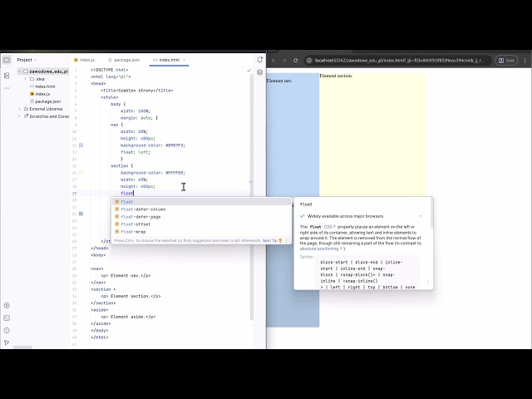Choose 'float-defer-column' suggestion
The image size is (532, 399).
pos(201,209)
